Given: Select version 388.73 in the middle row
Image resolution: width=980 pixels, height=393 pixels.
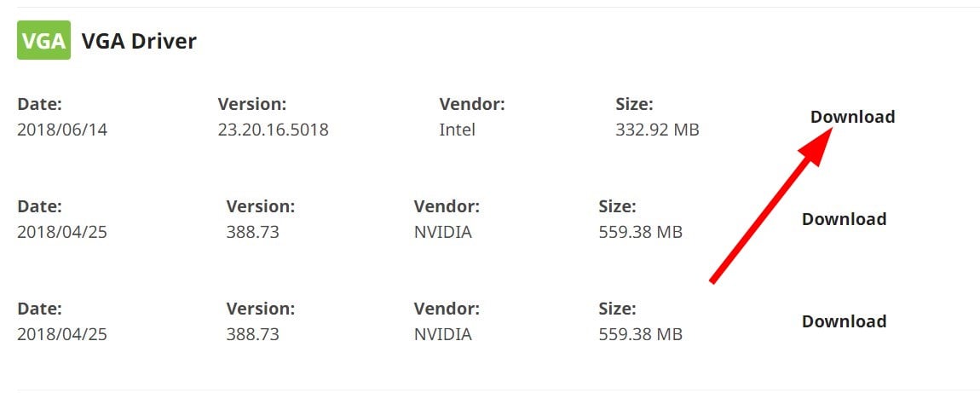Looking at the screenshot, I should pyautogui.click(x=253, y=232).
